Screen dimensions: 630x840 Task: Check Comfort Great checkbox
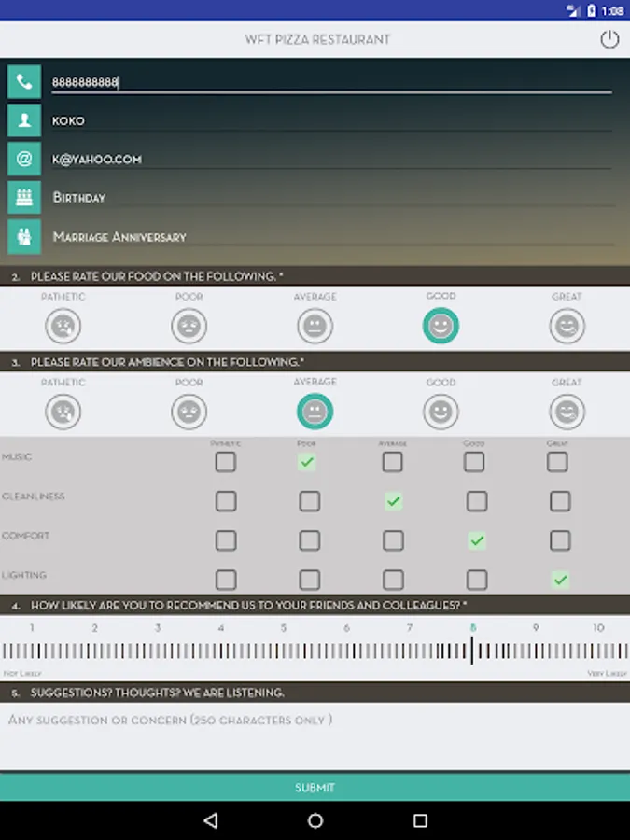(560, 540)
